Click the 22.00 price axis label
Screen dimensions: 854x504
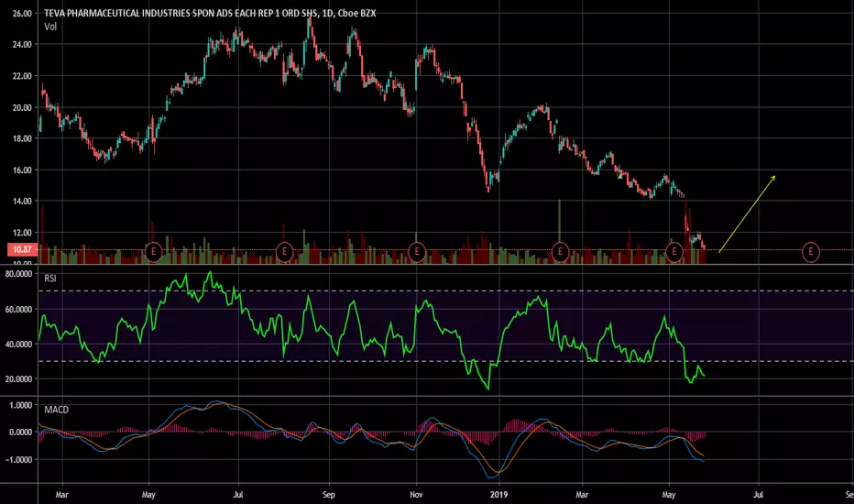pyautogui.click(x=22, y=76)
